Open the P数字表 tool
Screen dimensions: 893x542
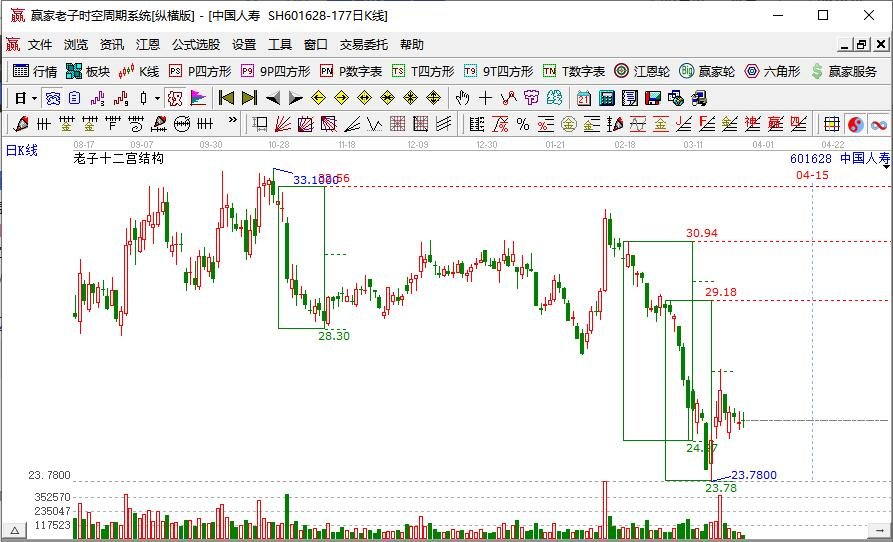pos(351,71)
